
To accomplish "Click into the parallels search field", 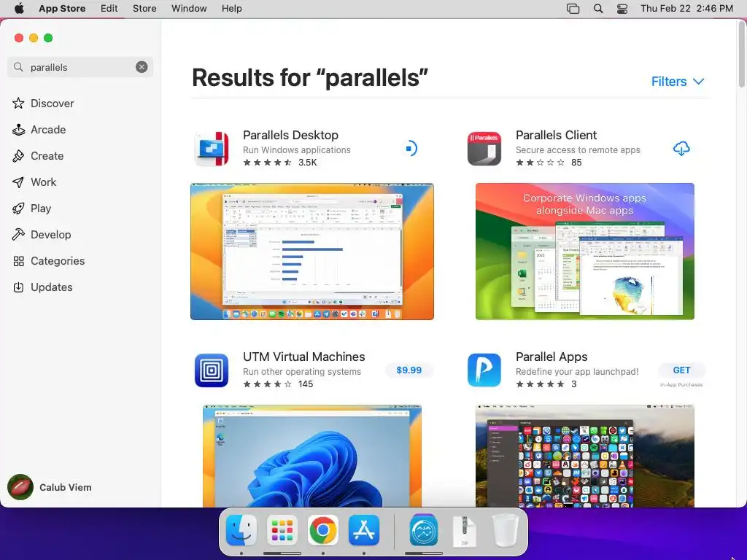I will coord(80,67).
